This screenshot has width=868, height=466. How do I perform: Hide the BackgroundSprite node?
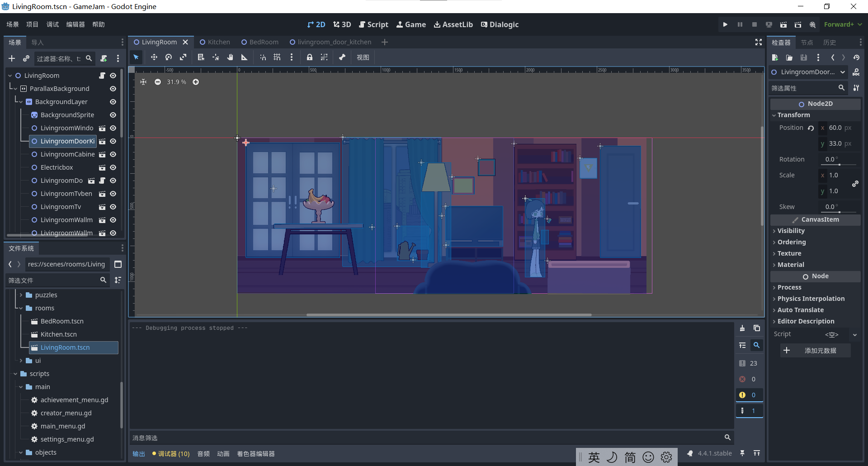pyautogui.click(x=113, y=115)
